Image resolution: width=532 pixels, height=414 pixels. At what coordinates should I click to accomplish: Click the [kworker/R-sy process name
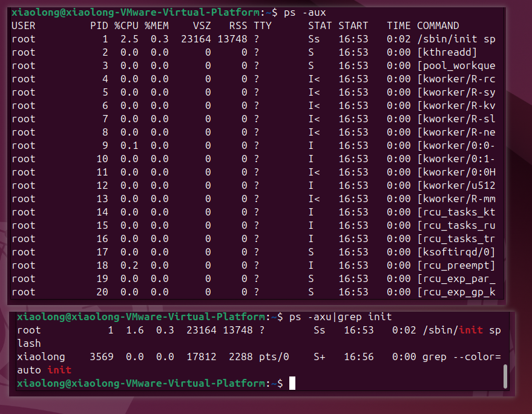456,92
